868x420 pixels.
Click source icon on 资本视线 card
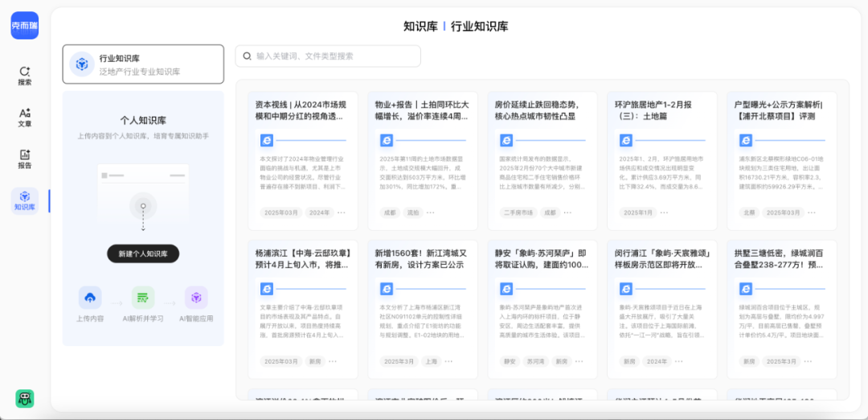pyautogui.click(x=267, y=140)
